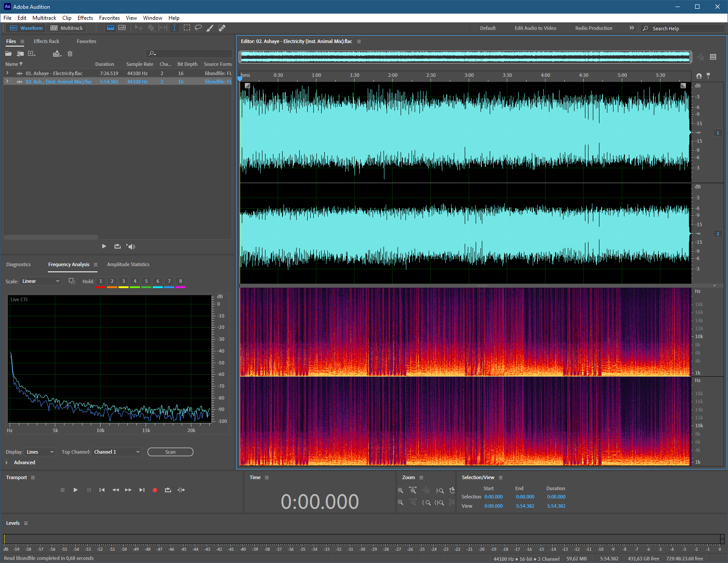Viewport: 728px width, 563px height.
Task: Open the New File dropdown icon
Action: (x=32, y=54)
